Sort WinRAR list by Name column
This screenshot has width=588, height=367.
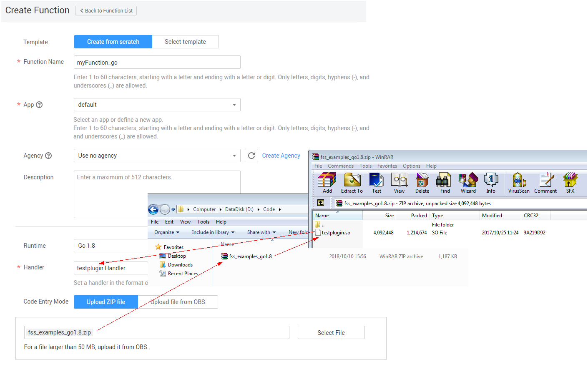coord(337,216)
